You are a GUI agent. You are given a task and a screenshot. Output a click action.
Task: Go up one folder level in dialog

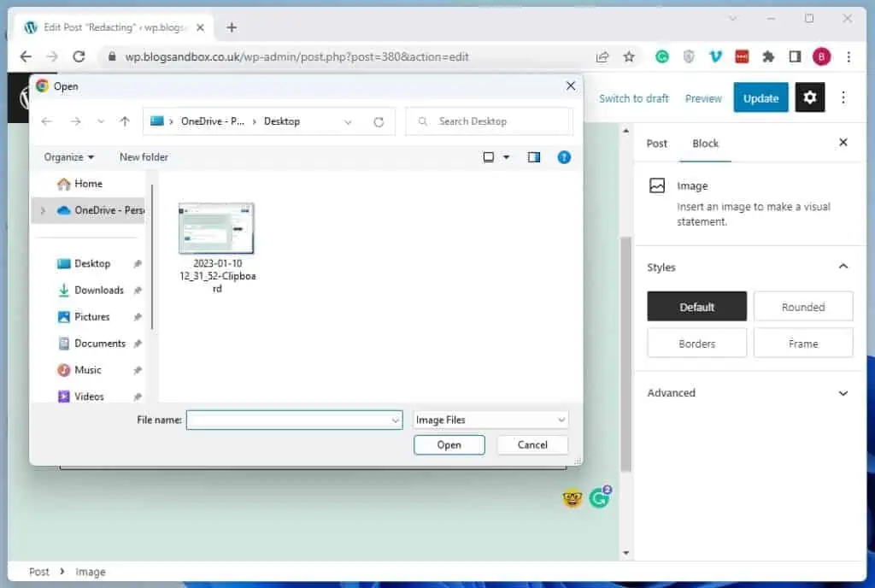point(125,121)
